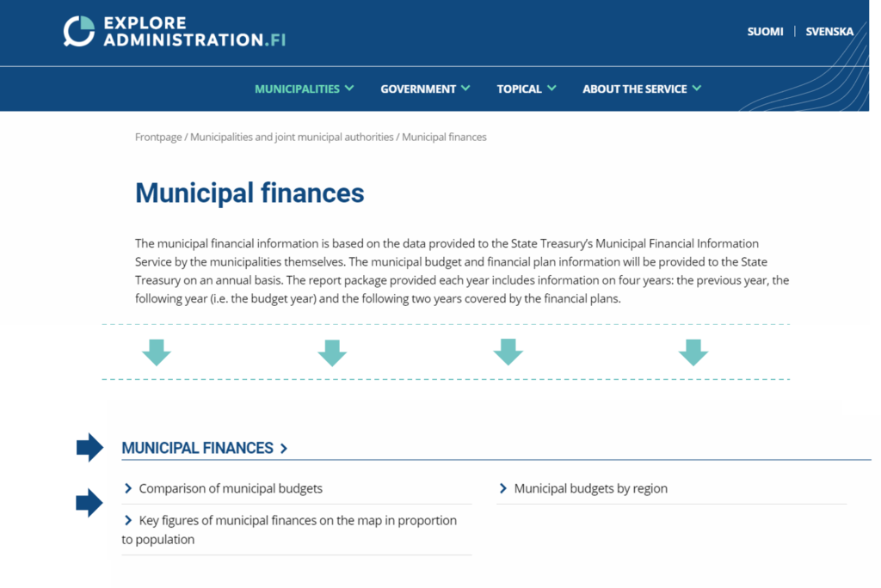Screen dimensions: 881x588
Task: Click the second teal down arrow from left
Action: point(331,352)
